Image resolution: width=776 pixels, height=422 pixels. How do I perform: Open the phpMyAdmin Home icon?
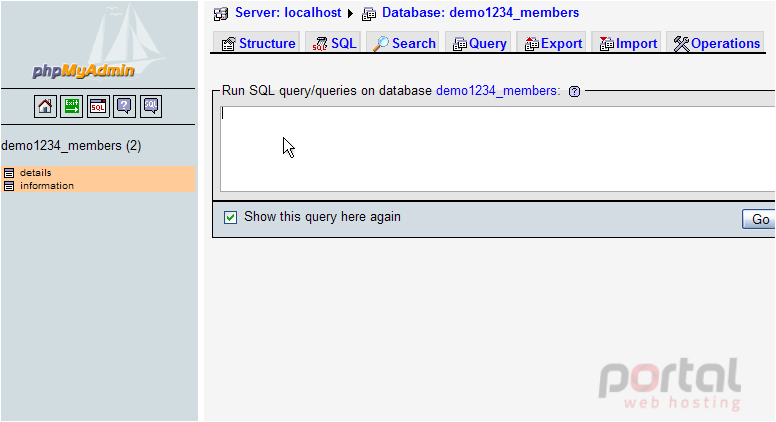coord(45,106)
